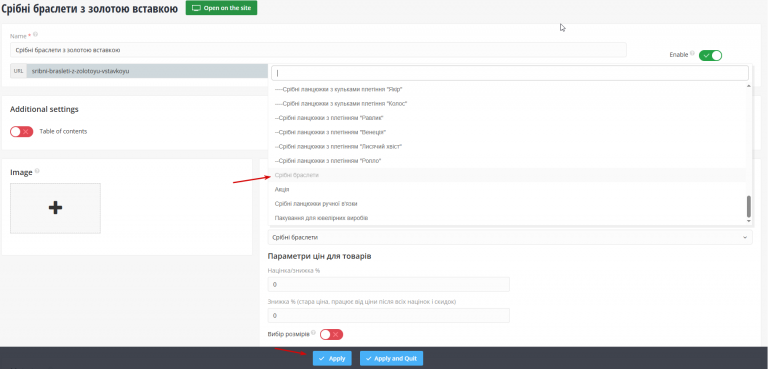Click the help icon next to Enable
The width and height of the screenshot is (768, 369).
(x=692, y=54)
